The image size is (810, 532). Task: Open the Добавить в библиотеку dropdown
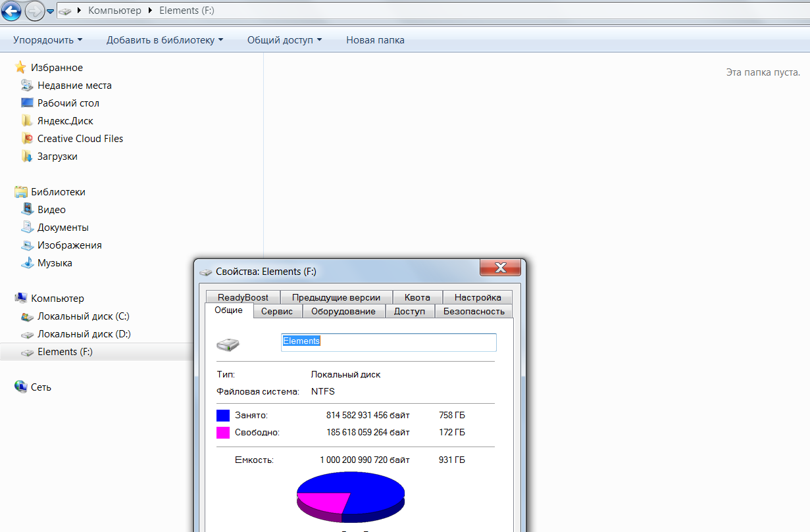point(165,40)
